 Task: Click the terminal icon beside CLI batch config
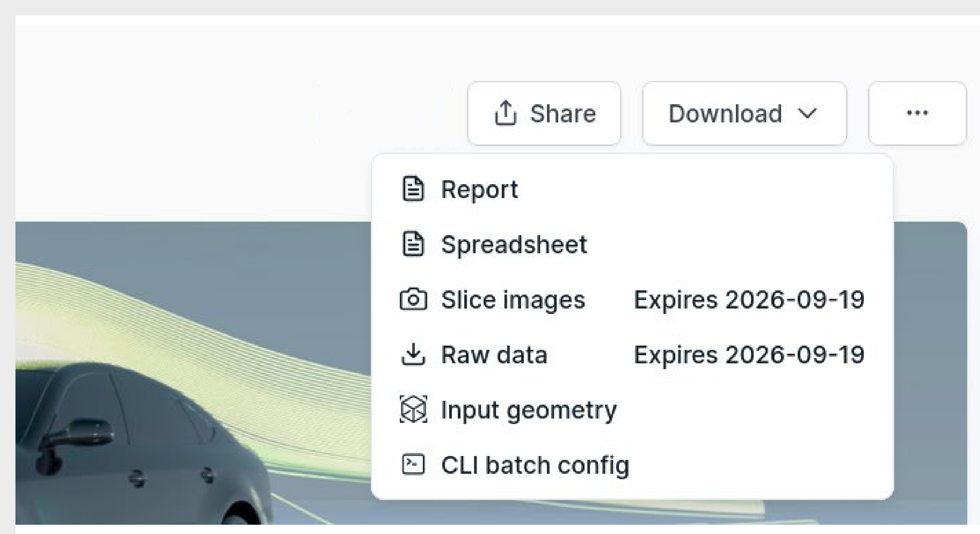click(x=413, y=464)
